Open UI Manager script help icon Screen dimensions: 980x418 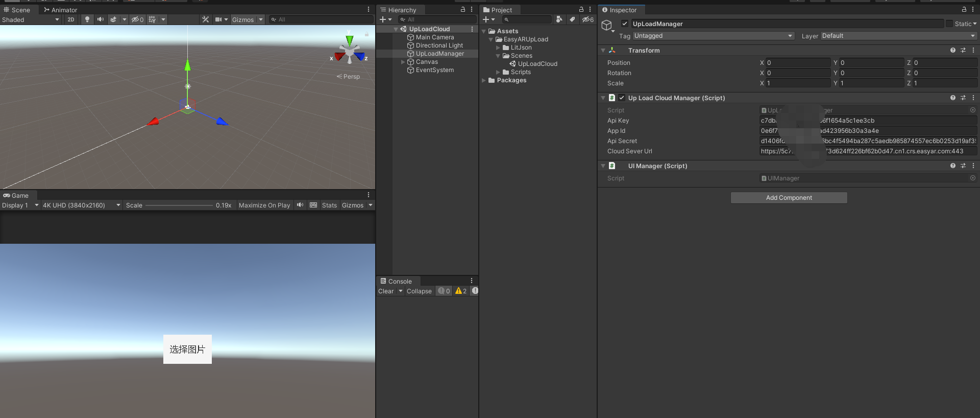(953, 166)
